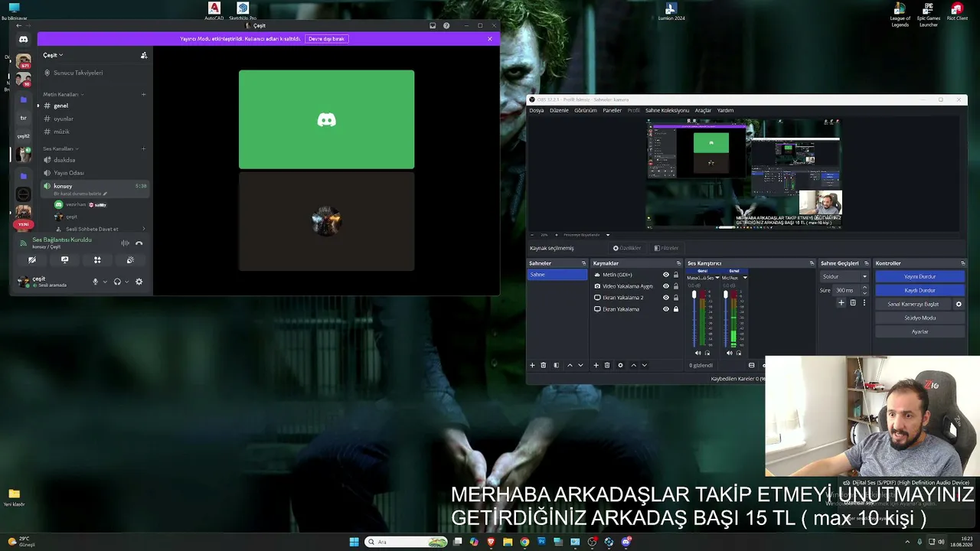980x551 pixels.
Task: Add a scene transition in OBS
Action: (841, 303)
